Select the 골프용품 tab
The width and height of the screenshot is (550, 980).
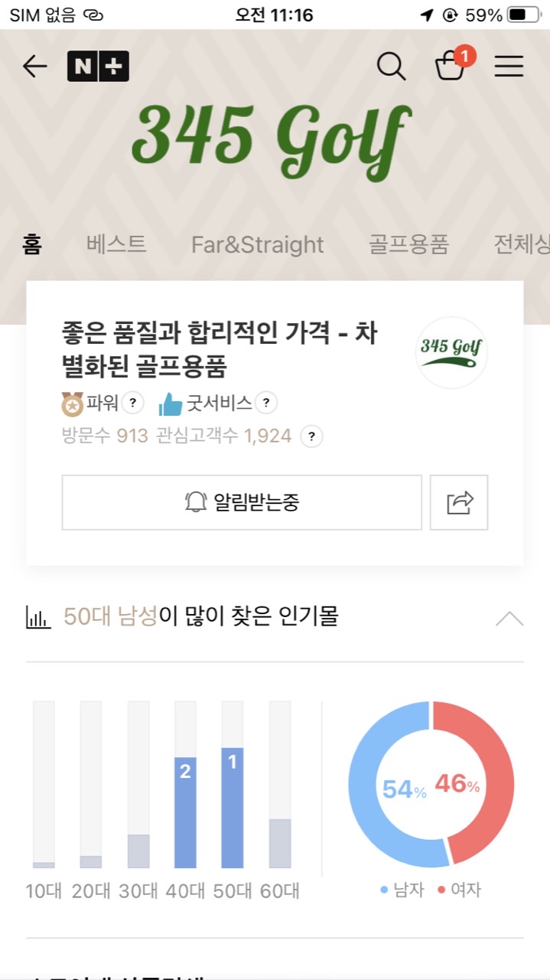408,244
